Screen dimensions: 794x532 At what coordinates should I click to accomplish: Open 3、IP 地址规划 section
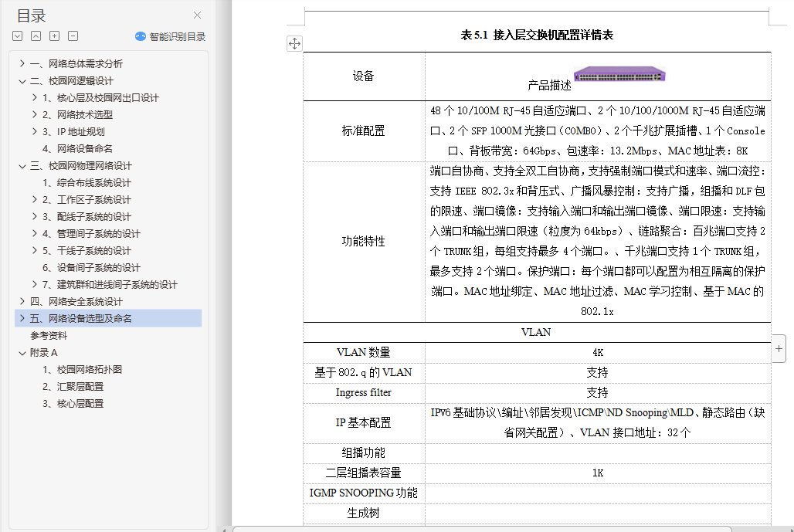pyautogui.click(x=73, y=131)
